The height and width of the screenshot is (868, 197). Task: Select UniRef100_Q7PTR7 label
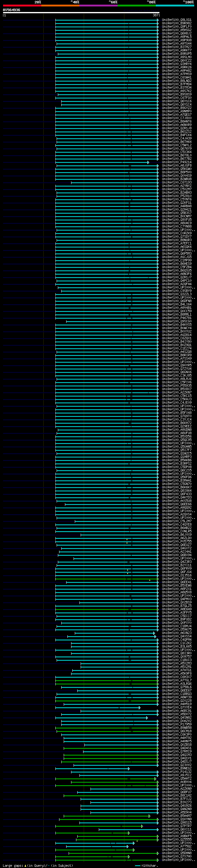[x=177, y=826]
